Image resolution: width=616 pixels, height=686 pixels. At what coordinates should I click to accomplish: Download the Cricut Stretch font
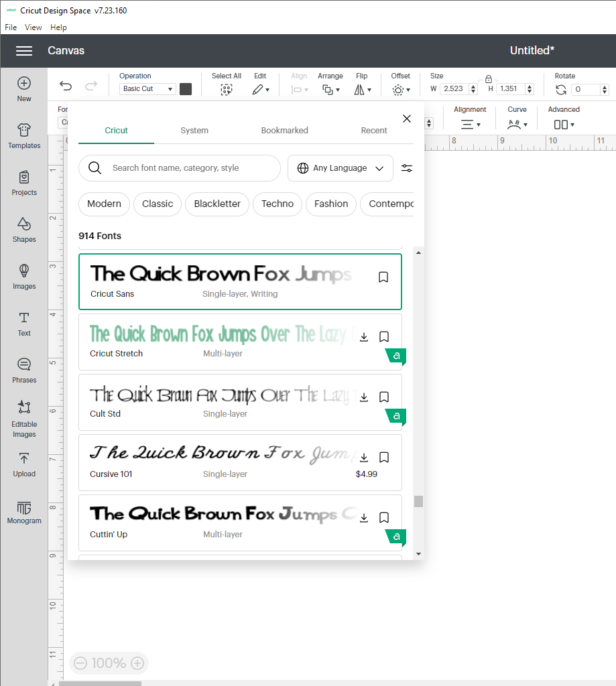(x=364, y=337)
